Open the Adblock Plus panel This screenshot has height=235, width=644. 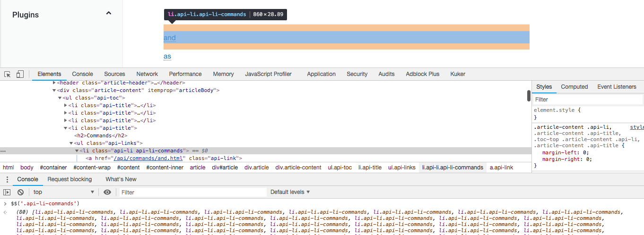[422, 74]
